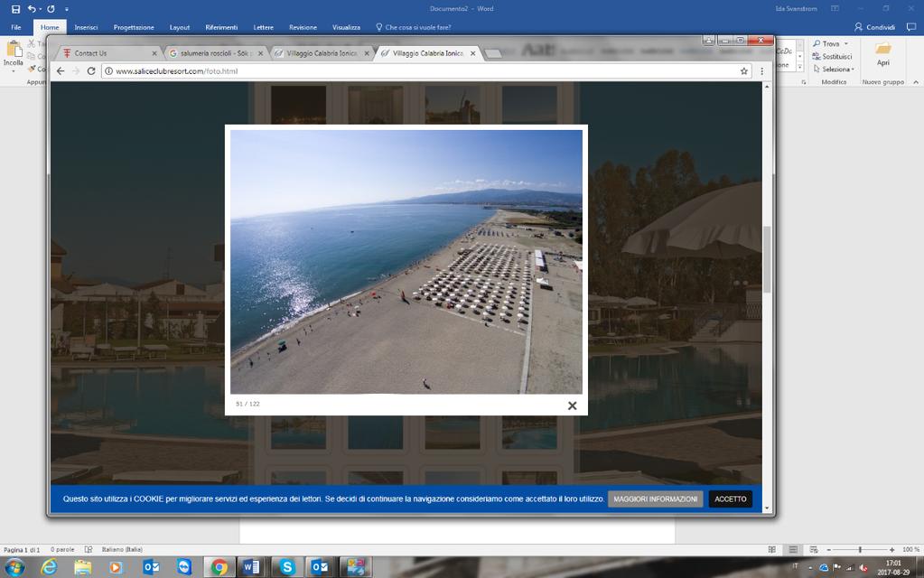Click the Word zoom slider handle

860,549
